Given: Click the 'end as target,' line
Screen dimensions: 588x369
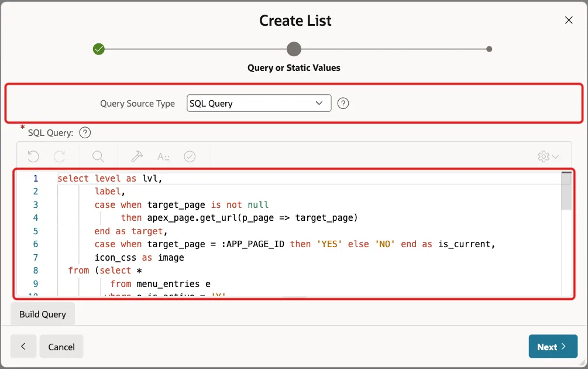Looking at the screenshot, I should pyautogui.click(x=130, y=231).
